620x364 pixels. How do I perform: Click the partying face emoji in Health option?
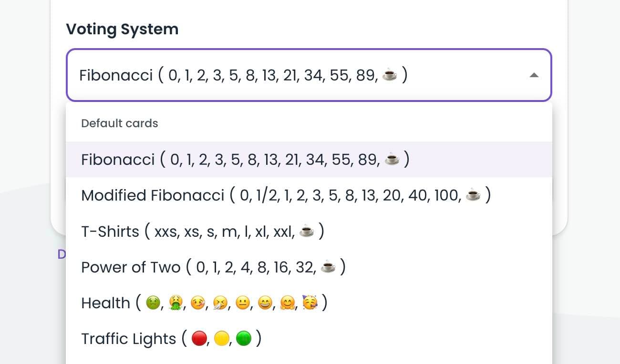(310, 302)
